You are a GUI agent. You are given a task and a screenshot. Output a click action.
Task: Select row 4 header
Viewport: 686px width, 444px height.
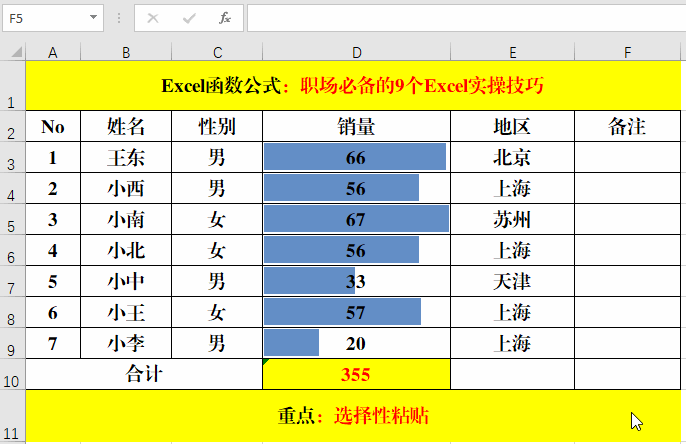pyautogui.click(x=12, y=189)
